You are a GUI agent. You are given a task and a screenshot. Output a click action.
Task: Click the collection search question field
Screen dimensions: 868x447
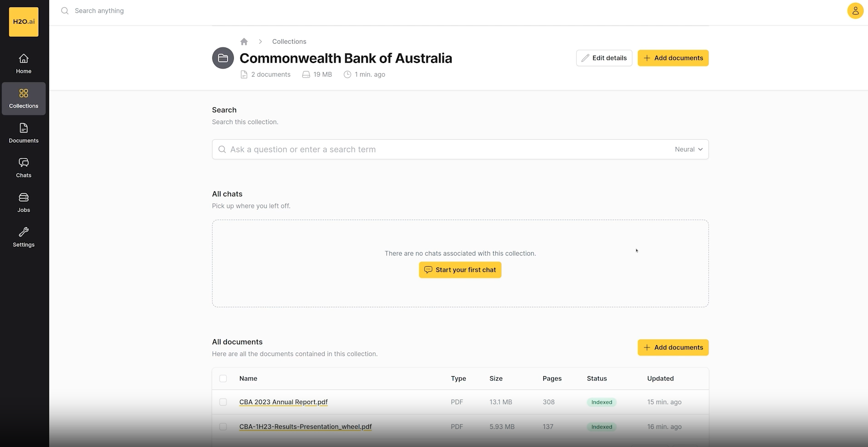[438, 149]
